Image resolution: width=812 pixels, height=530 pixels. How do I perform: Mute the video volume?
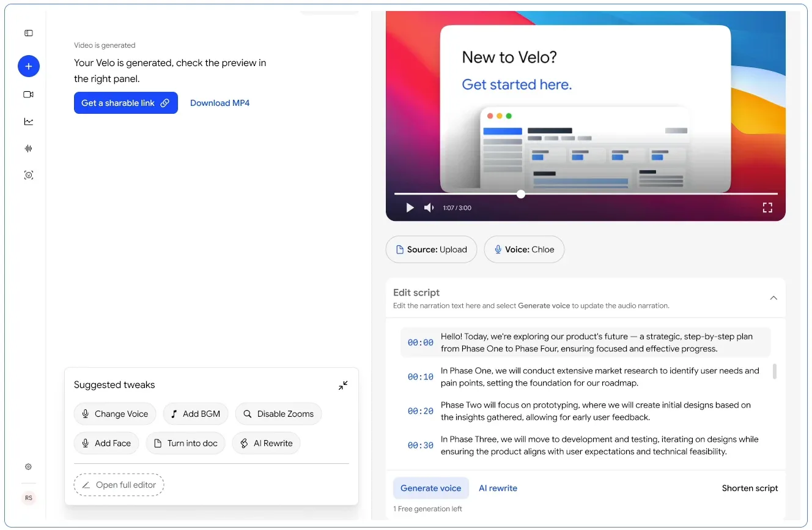[x=429, y=208]
